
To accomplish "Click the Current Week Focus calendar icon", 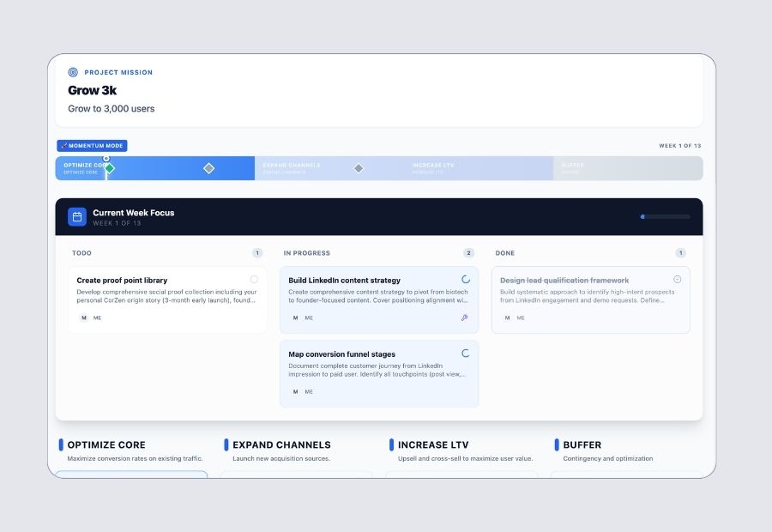I will (77, 217).
